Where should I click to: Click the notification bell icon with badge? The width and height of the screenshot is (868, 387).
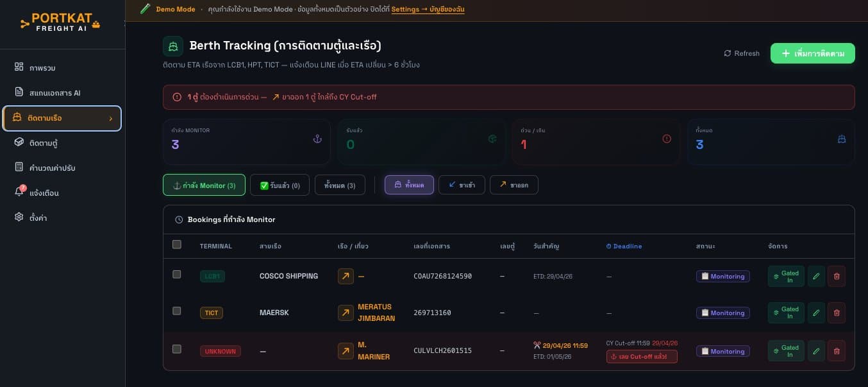pyautogui.click(x=19, y=192)
